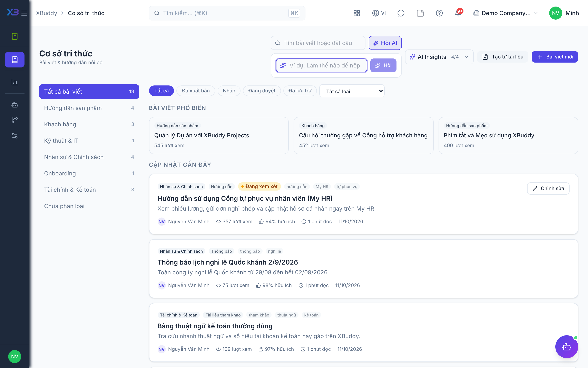Select 'Tất cả bài viết' category
This screenshot has height=368, width=588.
(89, 92)
